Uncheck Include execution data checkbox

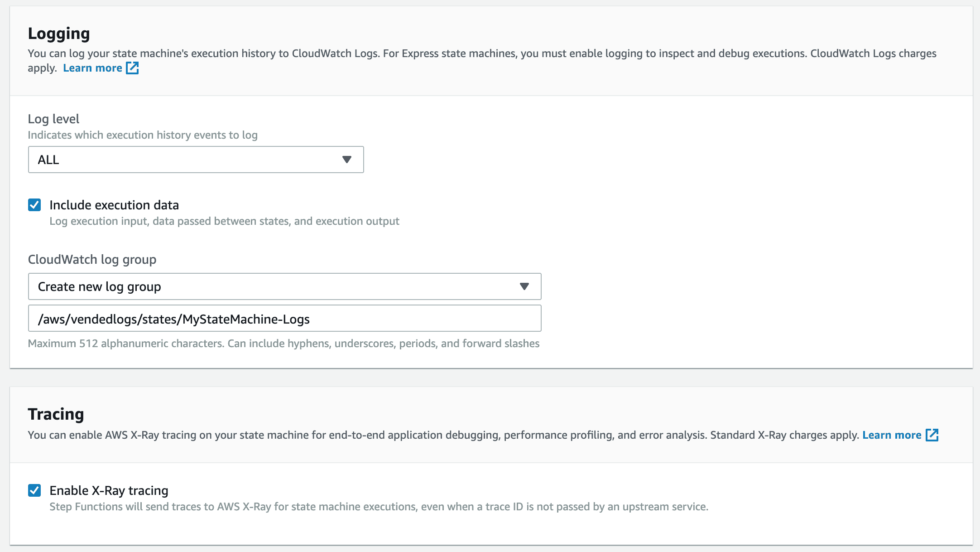coord(34,205)
